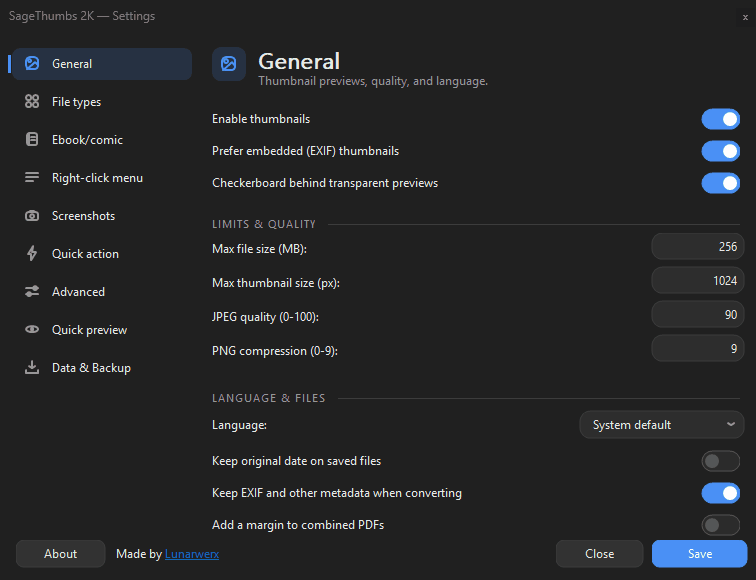Click the LIMITS & QUALITY heading
Image resolution: width=756 pixels, height=580 pixels.
pos(264,224)
